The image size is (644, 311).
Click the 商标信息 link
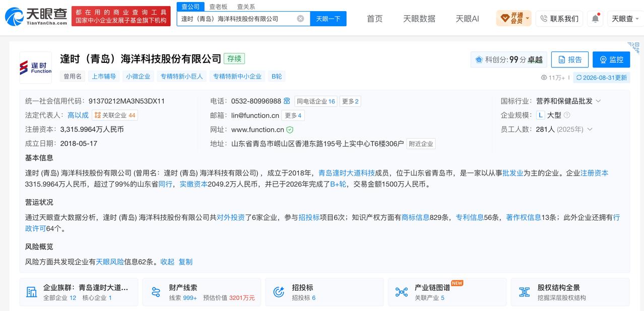[415, 217]
